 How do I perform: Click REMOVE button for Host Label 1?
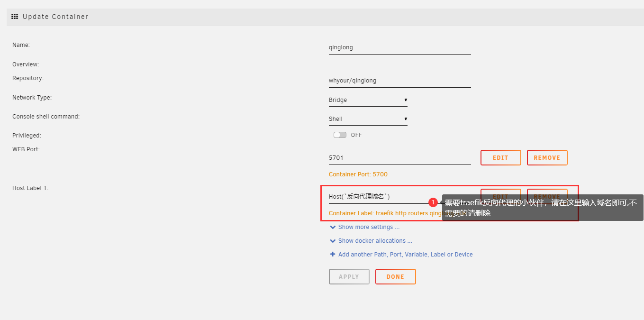click(547, 196)
